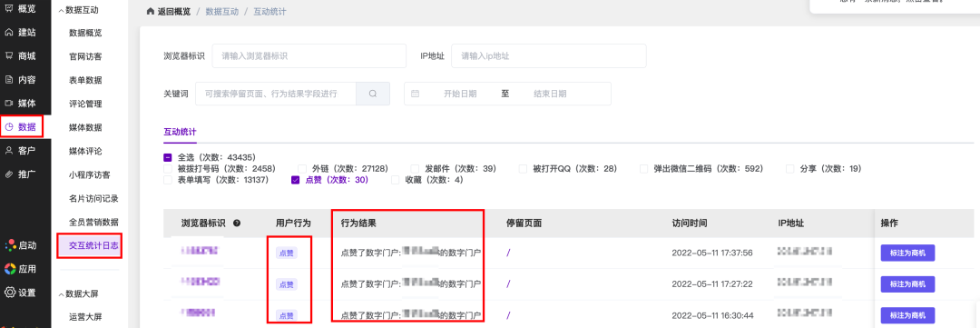The width and height of the screenshot is (980, 328).
Task: Click the 互动统计 breadcrumb text
Action: [x=270, y=11]
